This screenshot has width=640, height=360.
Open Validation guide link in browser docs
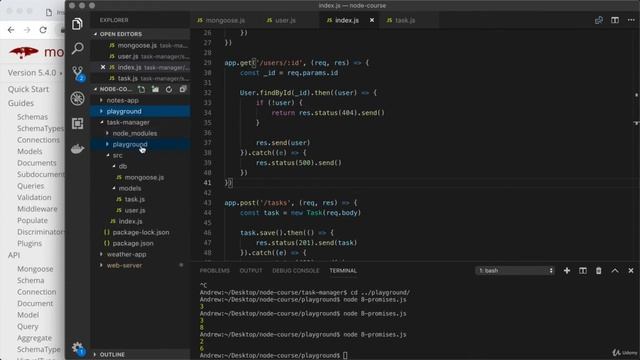click(34, 198)
